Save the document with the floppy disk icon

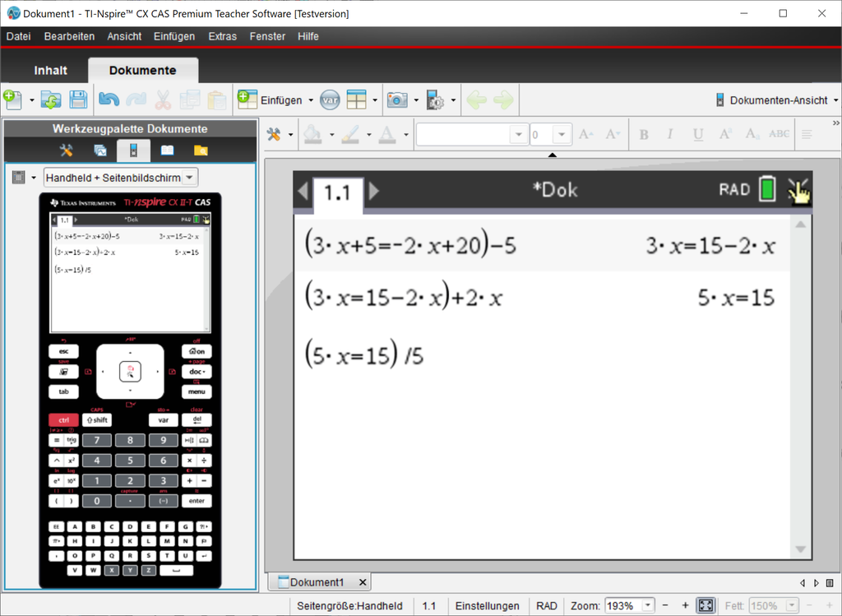(78, 100)
